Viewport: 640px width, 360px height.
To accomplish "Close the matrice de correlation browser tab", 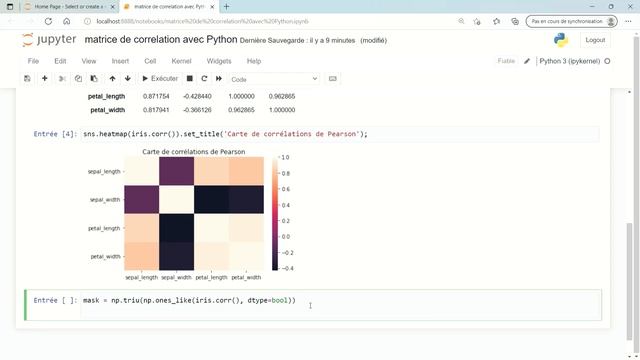I will click(x=212, y=7).
